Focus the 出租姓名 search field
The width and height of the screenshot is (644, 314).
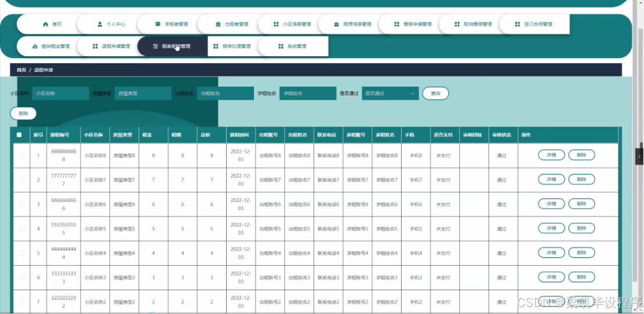[226, 93]
